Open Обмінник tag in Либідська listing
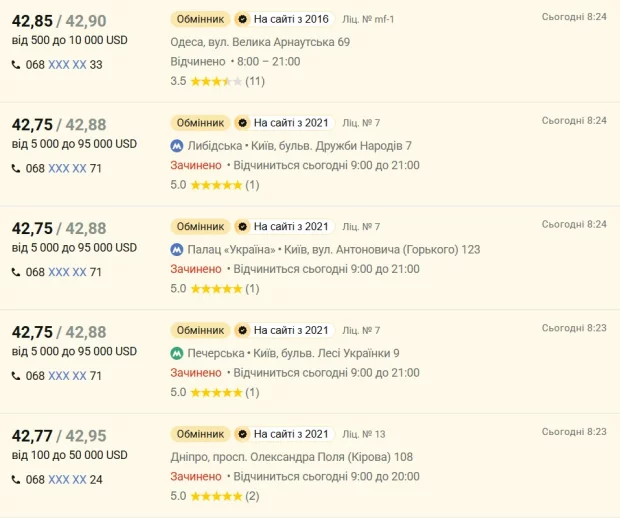Screen dimensions: 620x518 coord(200,123)
